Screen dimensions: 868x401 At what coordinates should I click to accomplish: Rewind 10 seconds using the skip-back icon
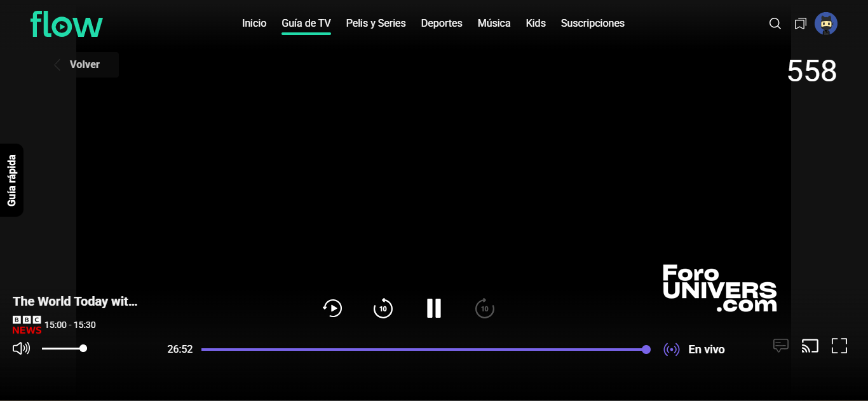(383, 308)
